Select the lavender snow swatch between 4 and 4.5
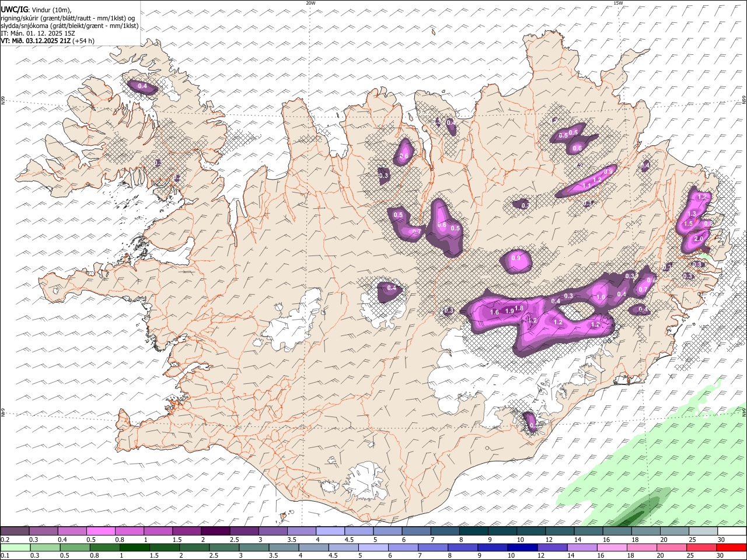The image size is (747, 560). coord(330,531)
